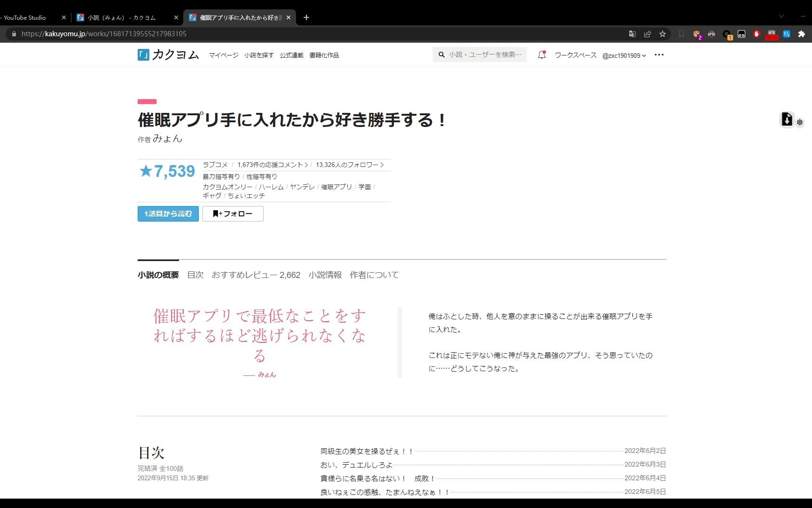Switch to the YouTube Studio tab
This screenshot has width=812, height=508.
coord(28,17)
